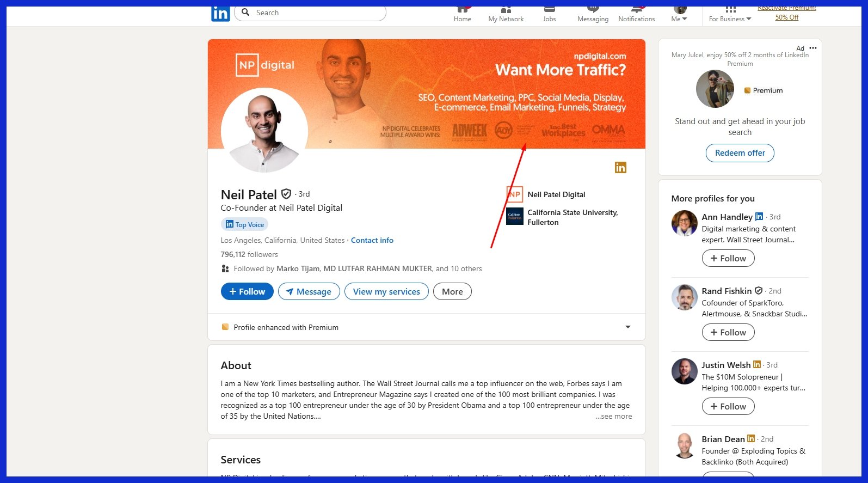Follow Justin Welsh

tap(728, 406)
